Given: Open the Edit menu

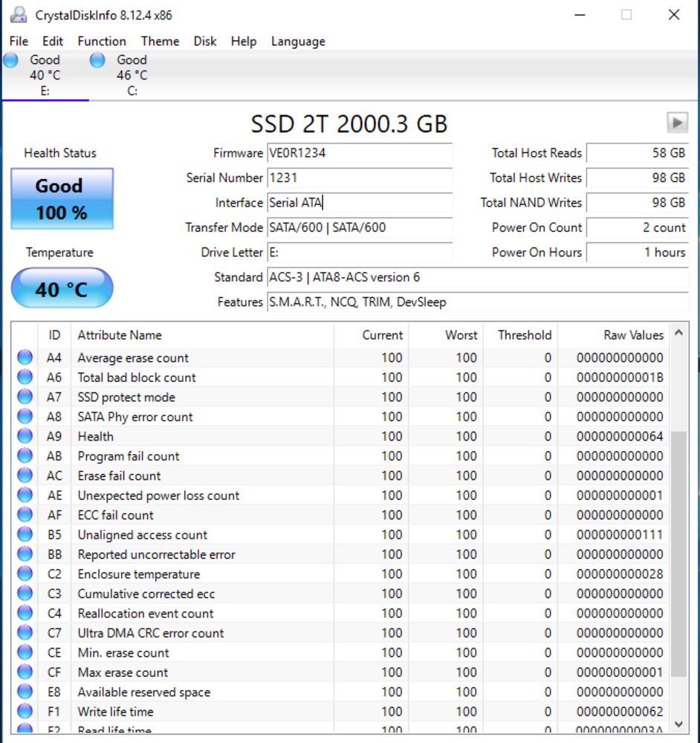Looking at the screenshot, I should (x=53, y=41).
